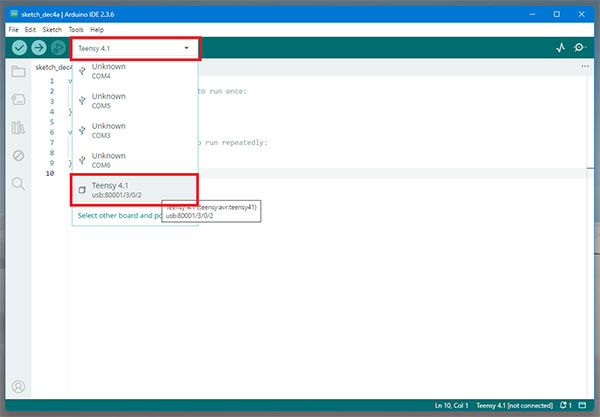Open the Library Manager sidebar panel
Screen dimensions: 600x417
pyautogui.click(x=18, y=128)
